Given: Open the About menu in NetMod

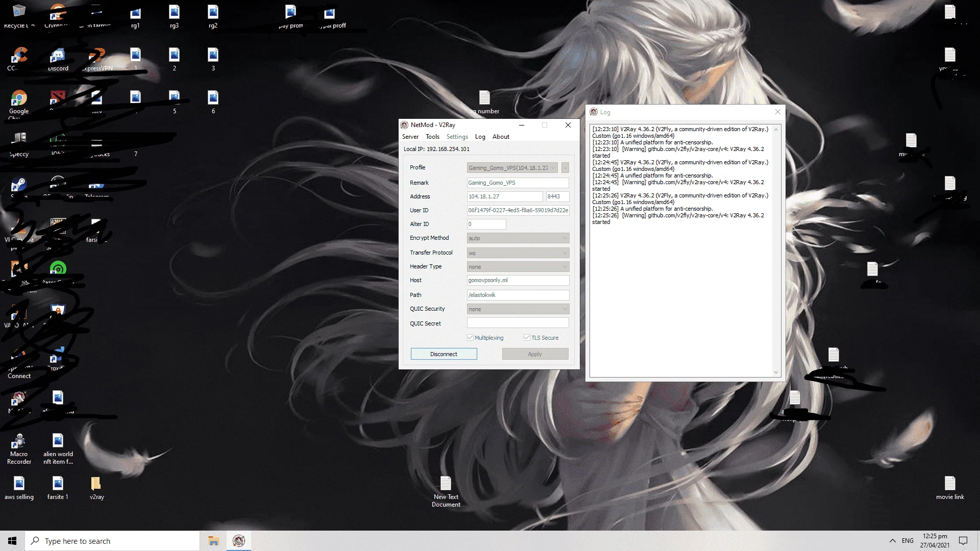Looking at the screenshot, I should 501,137.
